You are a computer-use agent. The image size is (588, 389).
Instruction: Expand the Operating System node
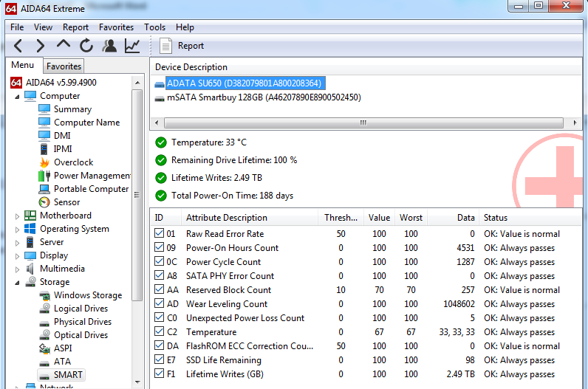click(18, 229)
